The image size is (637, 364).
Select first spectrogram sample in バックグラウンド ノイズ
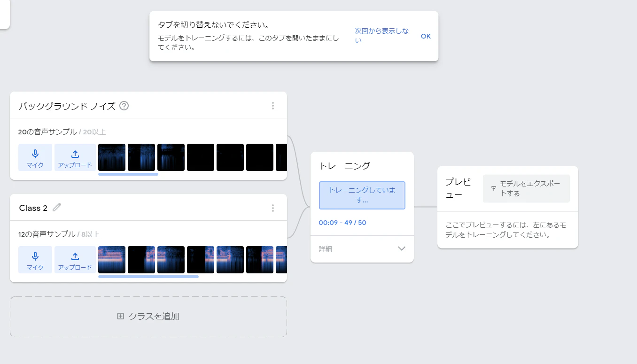point(112,157)
